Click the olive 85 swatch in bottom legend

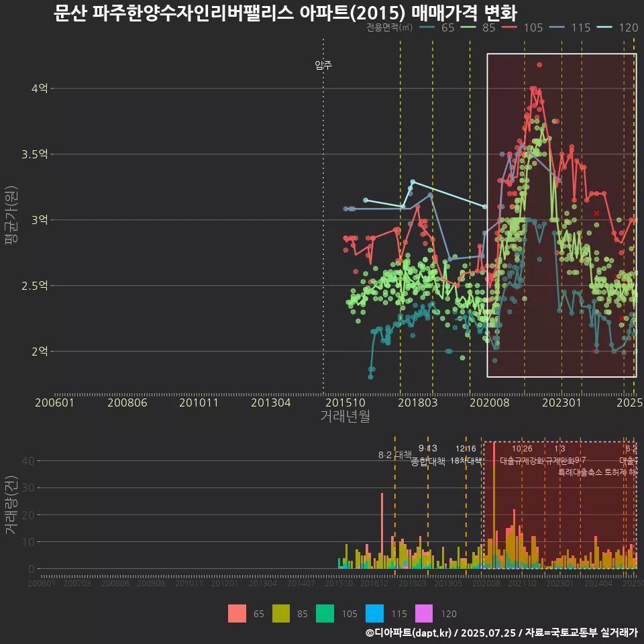tap(281, 614)
